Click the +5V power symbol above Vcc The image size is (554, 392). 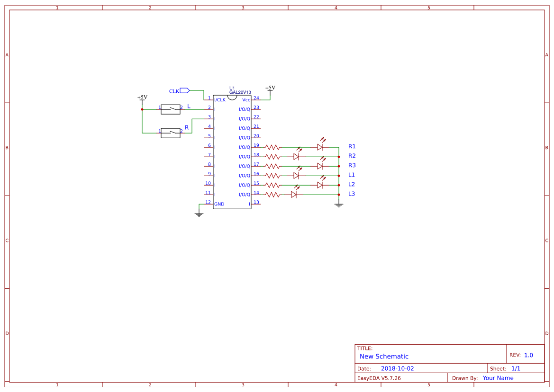click(x=270, y=90)
